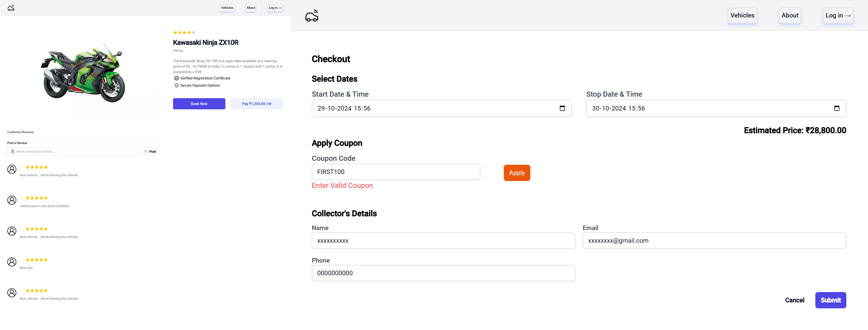
Task: Click the avatar icon on the first review
Action: click(x=12, y=169)
